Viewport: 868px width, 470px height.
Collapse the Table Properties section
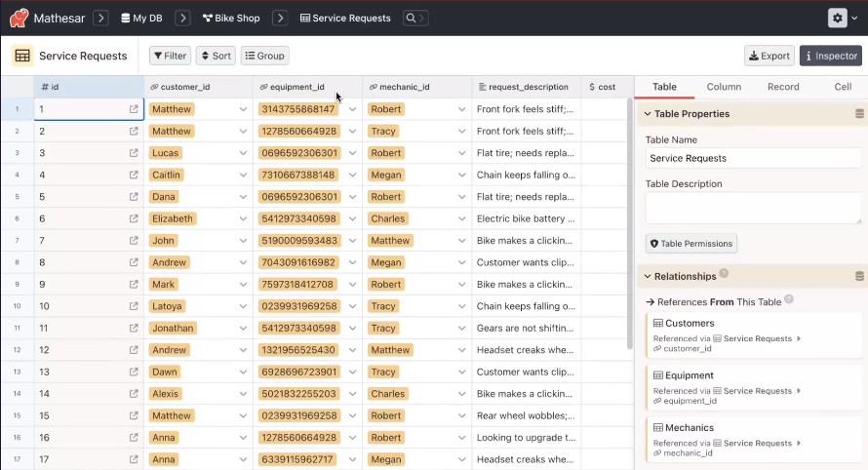648,114
